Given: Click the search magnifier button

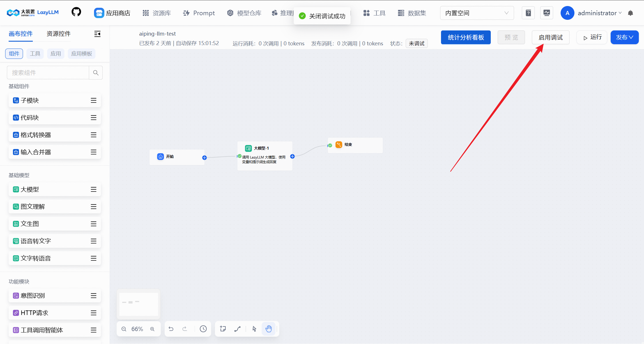Looking at the screenshot, I should [96, 73].
